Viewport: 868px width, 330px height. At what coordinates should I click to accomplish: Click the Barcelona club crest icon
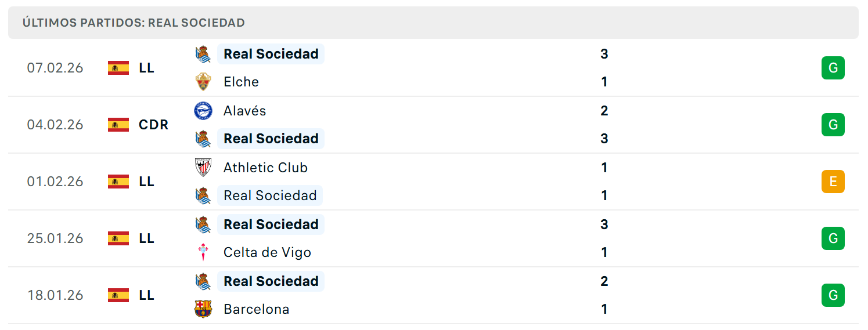pos(203,309)
